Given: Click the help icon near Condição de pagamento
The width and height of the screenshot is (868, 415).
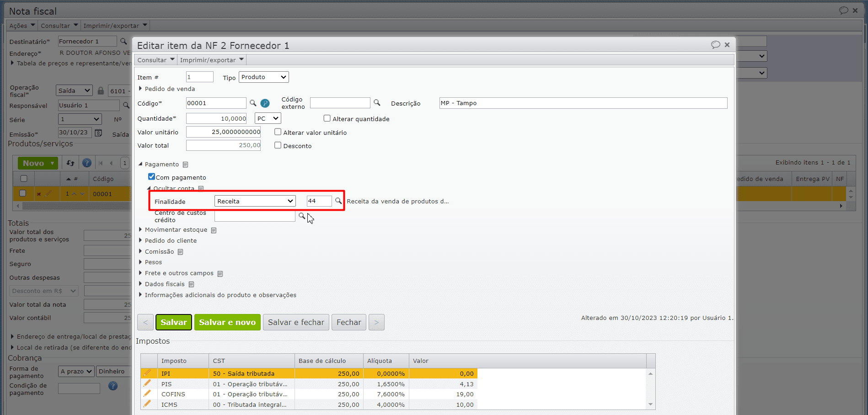Looking at the screenshot, I should 113,386.
